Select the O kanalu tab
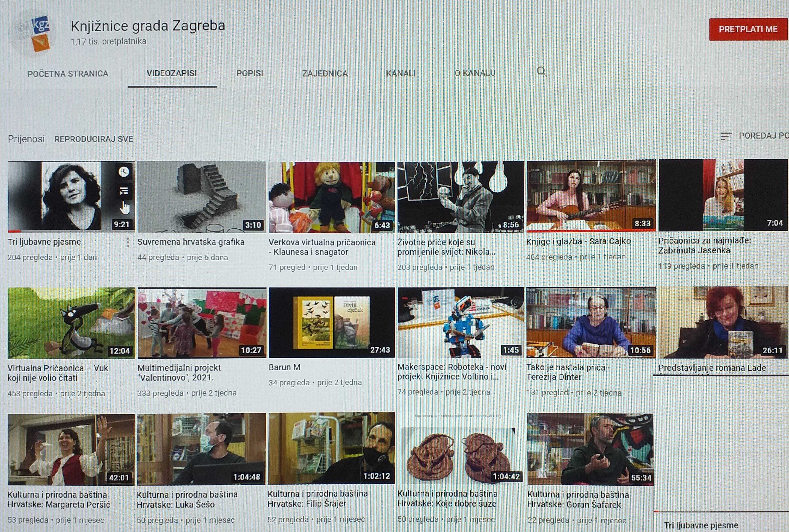Viewport: 789px width, 532px height. pyautogui.click(x=475, y=73)
